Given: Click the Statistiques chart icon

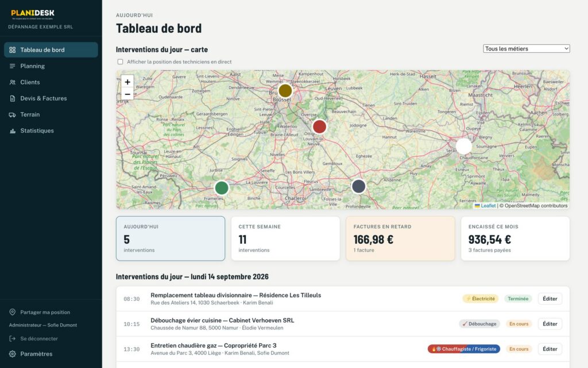Looking at the screenshot, I should click(13, 131).
